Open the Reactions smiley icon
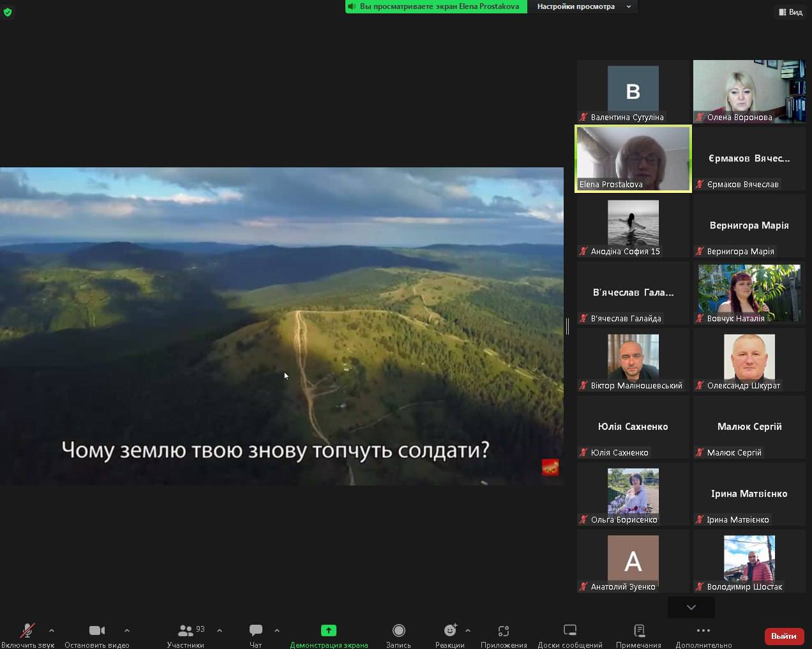812x649 pixels. pyautogui.click(x=450, y=630)
